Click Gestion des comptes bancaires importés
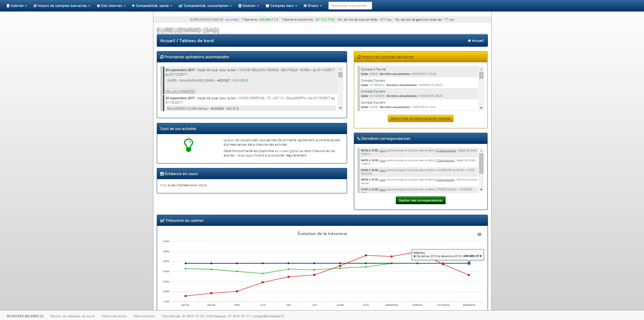The width and height of the screenshot is (644, 320). coord(421,119)
